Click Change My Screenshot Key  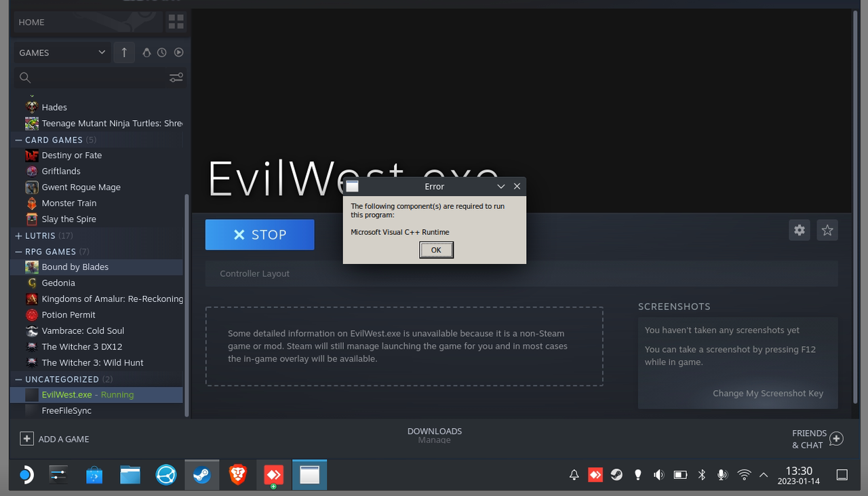[x=768, y=394]
